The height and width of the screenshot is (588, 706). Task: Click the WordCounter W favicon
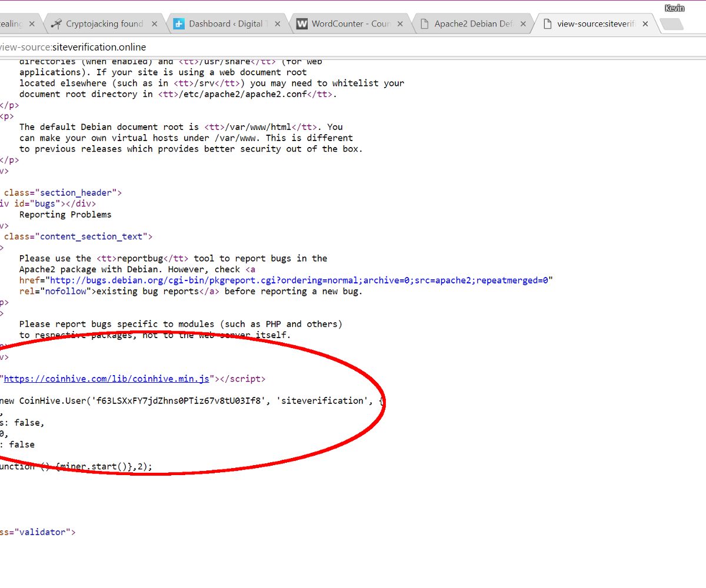(302, 24)
